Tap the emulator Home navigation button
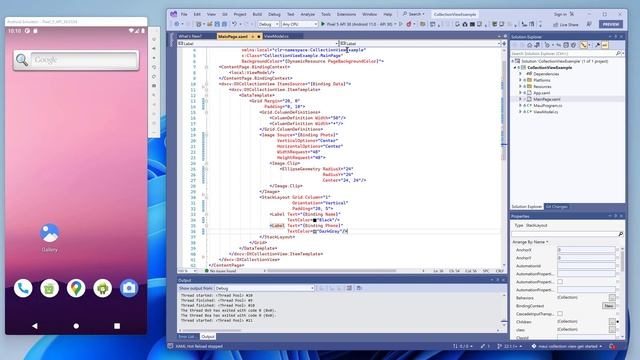Image resolution: width=640 pixels, height=360 pixels. click(76, 326)
